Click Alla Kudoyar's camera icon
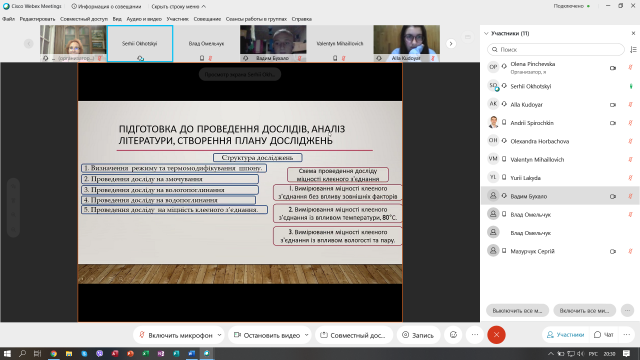The image size is (640, 360). click(x=613, y=105)
